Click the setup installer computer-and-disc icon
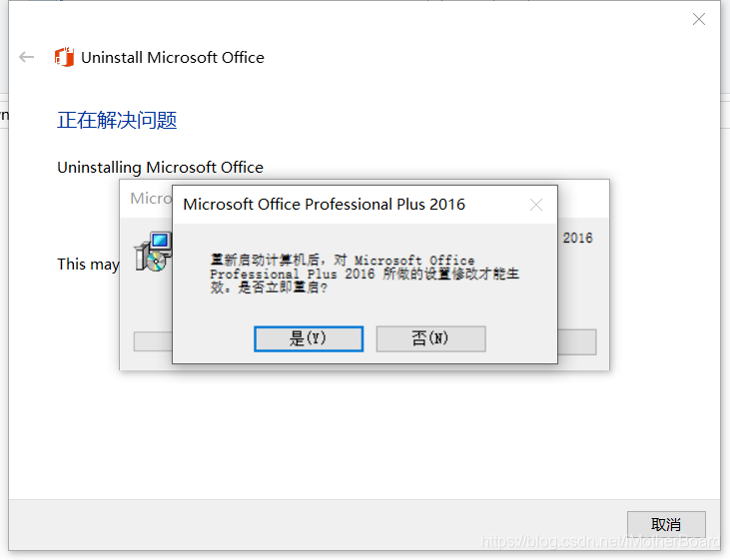Image resolution: width=730 pixels, height=560 pixels. (153, 252)
